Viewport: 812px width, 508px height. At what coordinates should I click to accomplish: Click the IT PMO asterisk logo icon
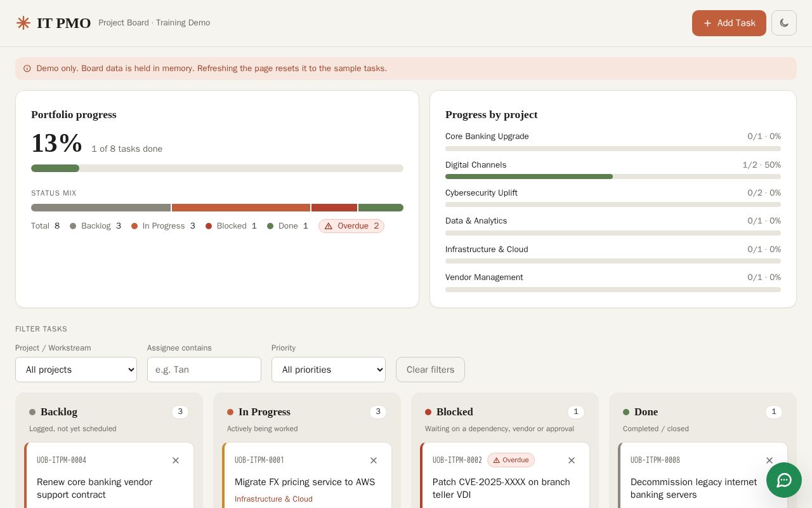coord(23,23)
